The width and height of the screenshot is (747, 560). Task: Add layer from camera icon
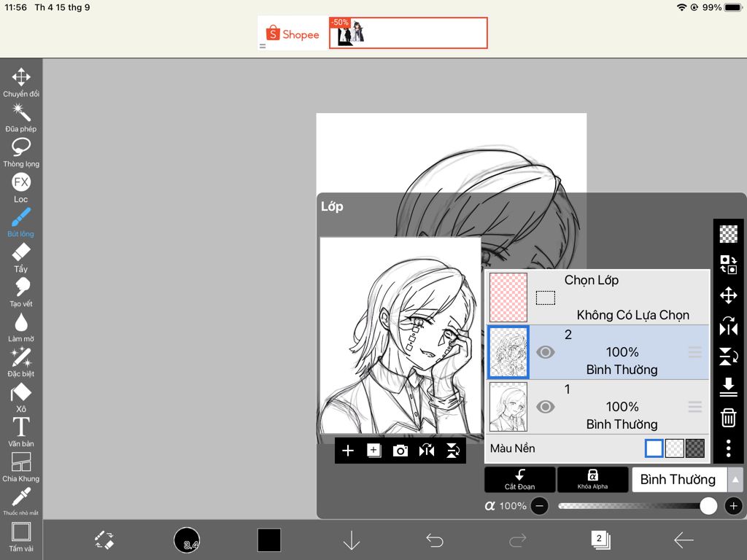[400, 451]
